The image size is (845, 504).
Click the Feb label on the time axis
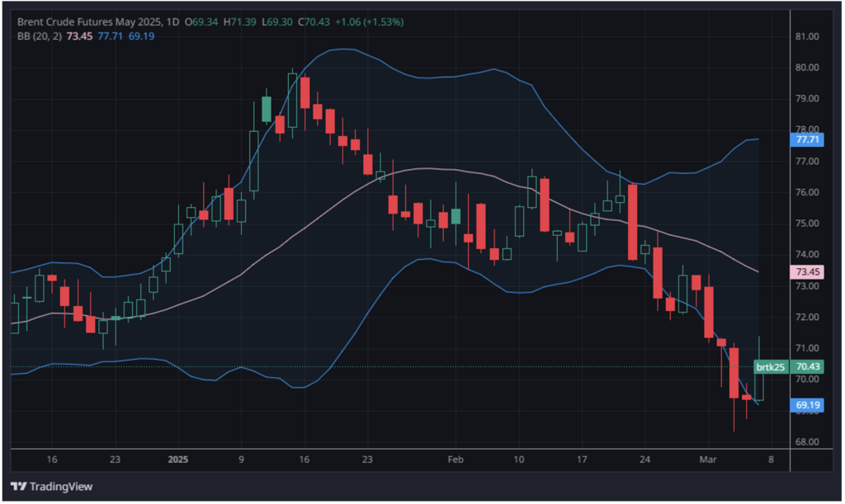click(455, 459)
